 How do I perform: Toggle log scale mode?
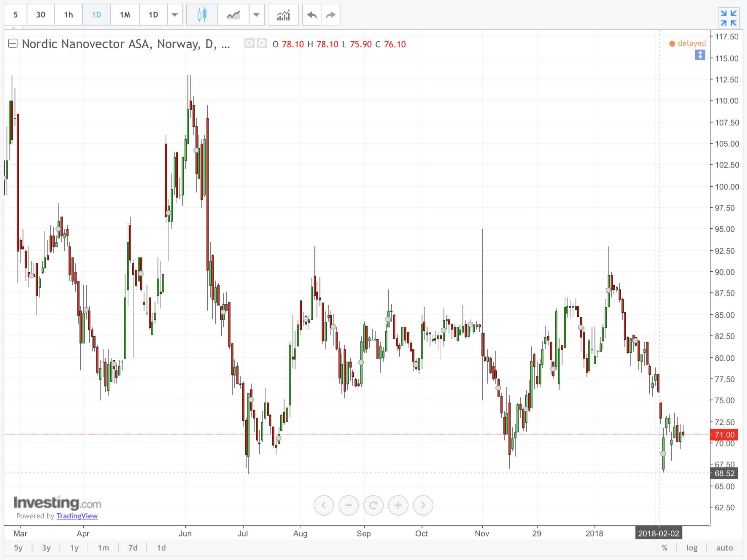coord(692,548)
